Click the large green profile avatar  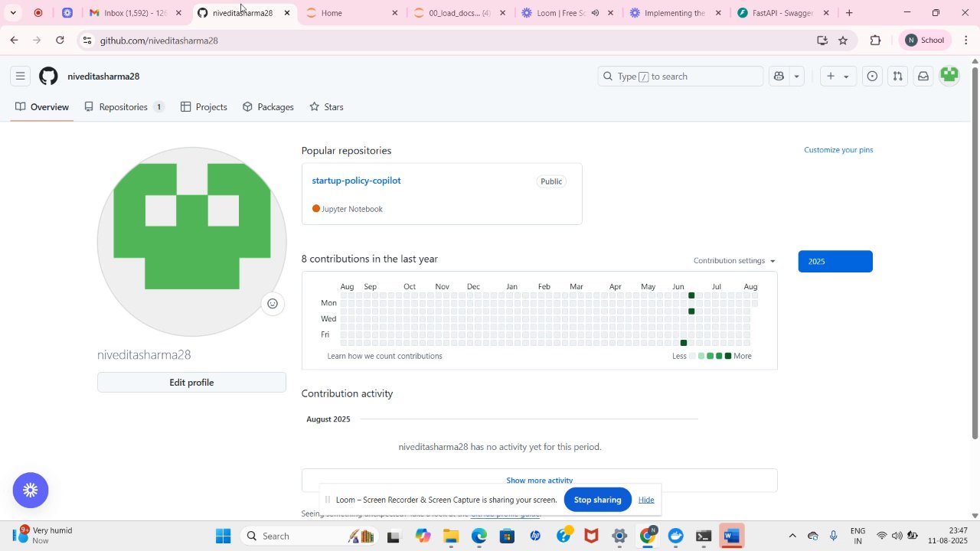[192, 242]
